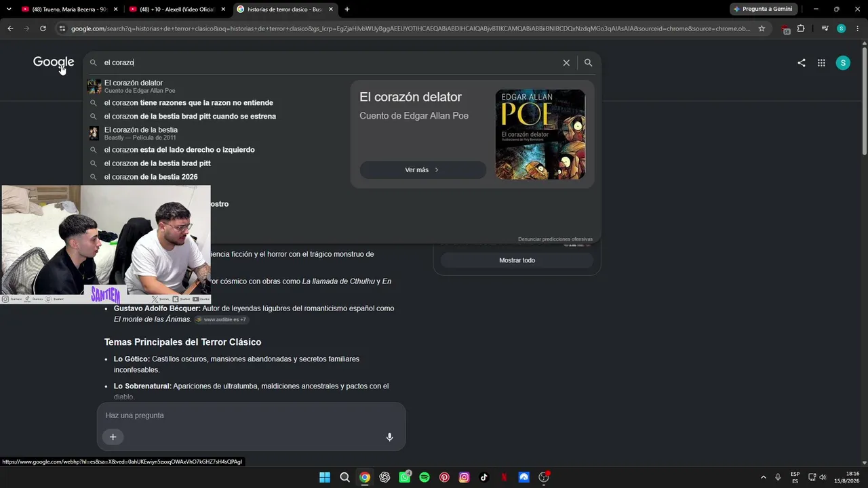This screenshot has width=868, height=488.
Task: Choose suggestion el corazon de la bestia 2026
Action: 216,177
